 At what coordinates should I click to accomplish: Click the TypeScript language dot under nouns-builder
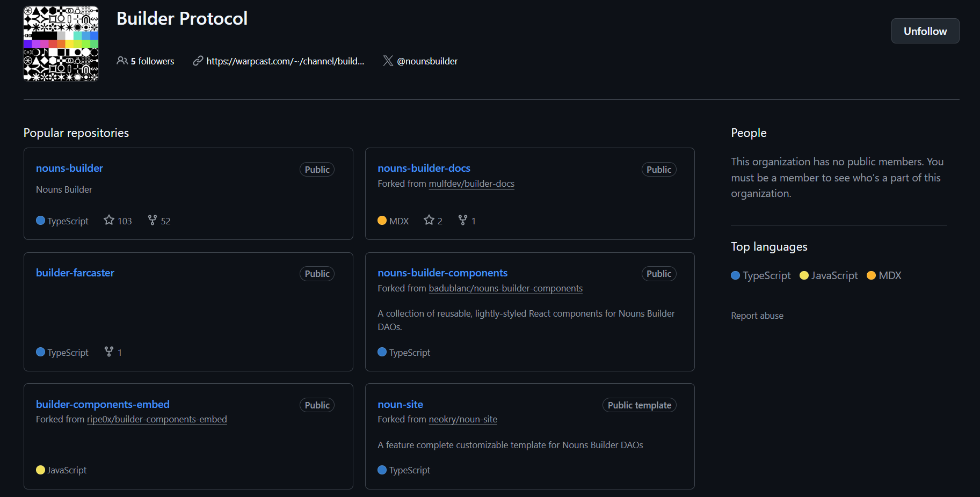(40, 220)
